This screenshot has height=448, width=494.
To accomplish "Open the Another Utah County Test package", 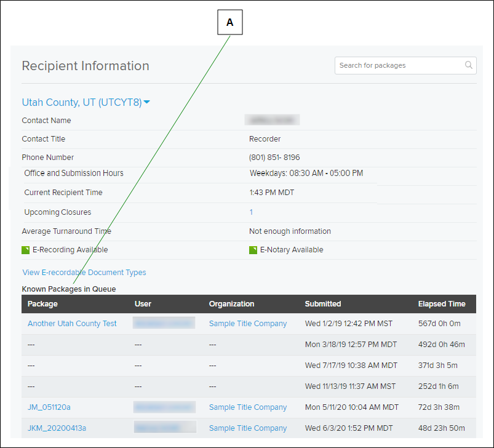I will 71,323.
